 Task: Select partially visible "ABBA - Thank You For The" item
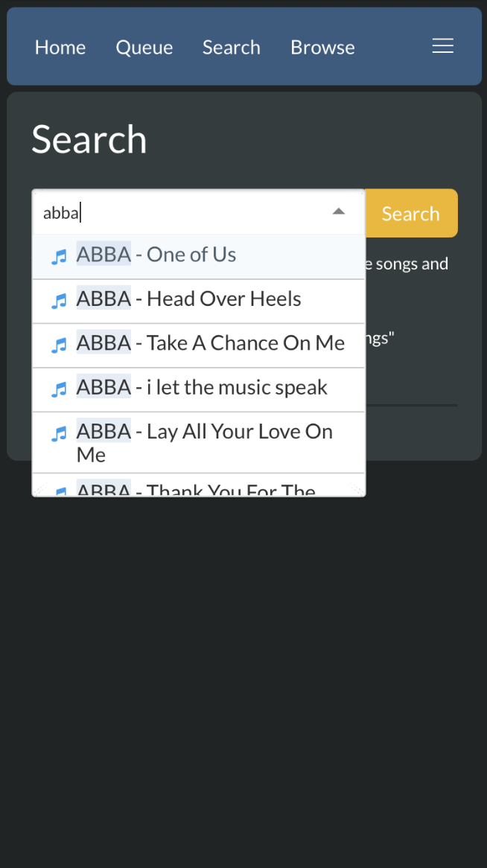(x=196, y=488)
